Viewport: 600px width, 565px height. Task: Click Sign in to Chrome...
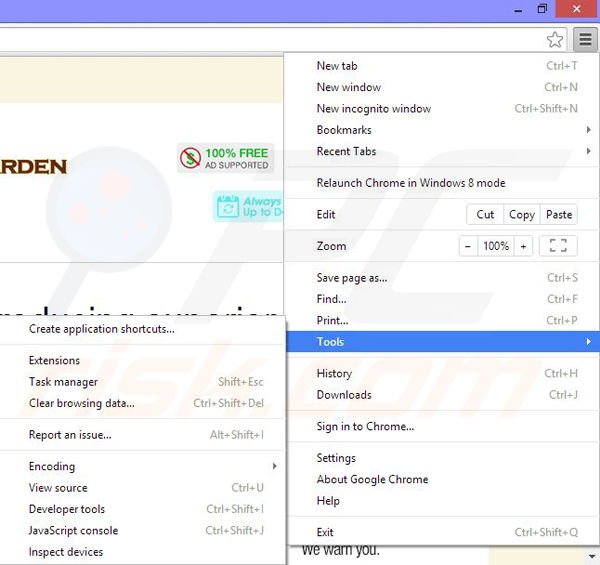tap(443, 426)
